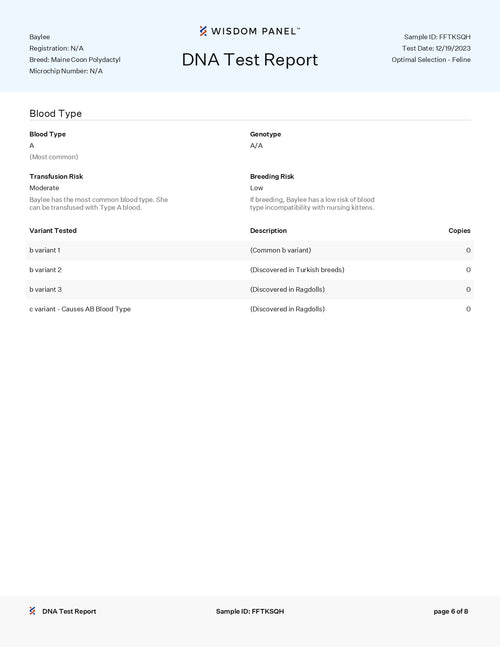The height and width of the screenshot is (647, 500).
Task: Click the Breeding Risk Low value
Action: point(256,188)
